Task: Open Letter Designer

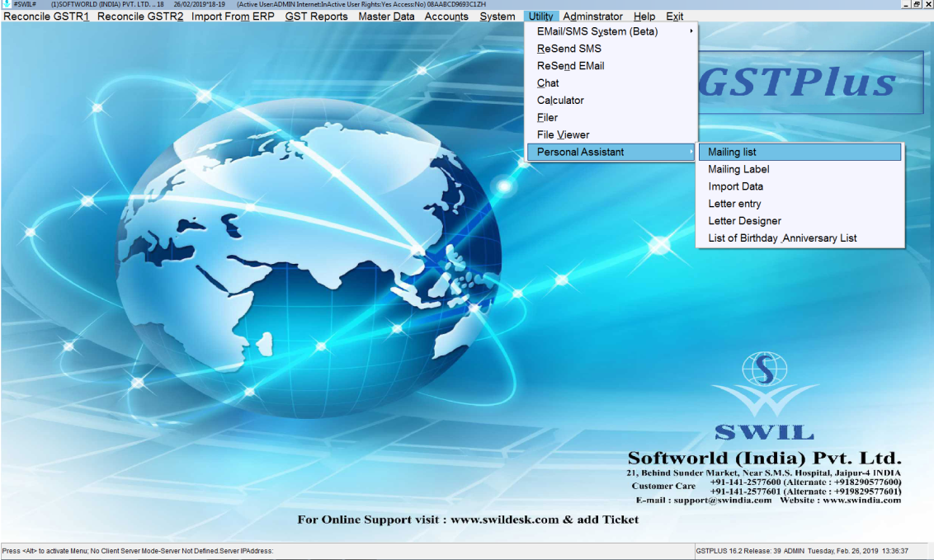Action: click(800, 221)
